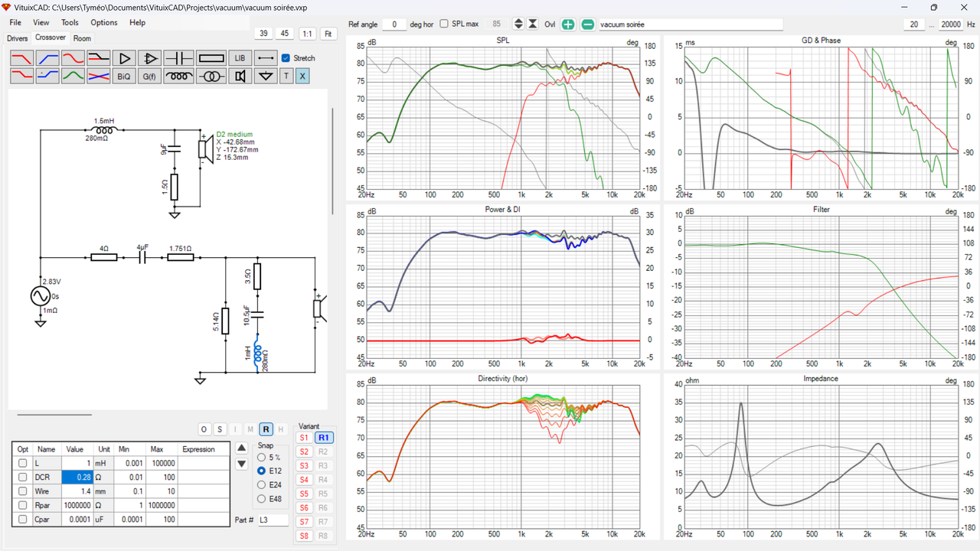This screenshot has width=980, height=551.
Task: Select the red low-shelf filter icon
Action: (x=21, y=76)
